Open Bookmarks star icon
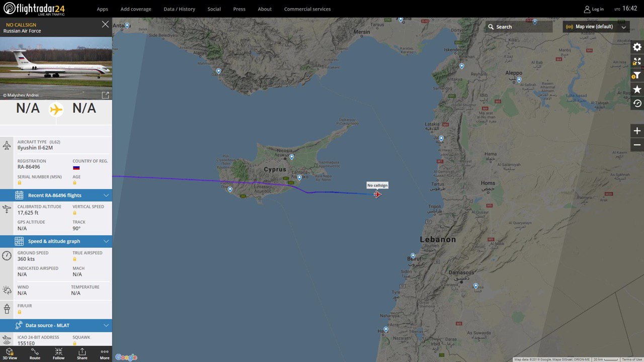 [x=637, y=89]
